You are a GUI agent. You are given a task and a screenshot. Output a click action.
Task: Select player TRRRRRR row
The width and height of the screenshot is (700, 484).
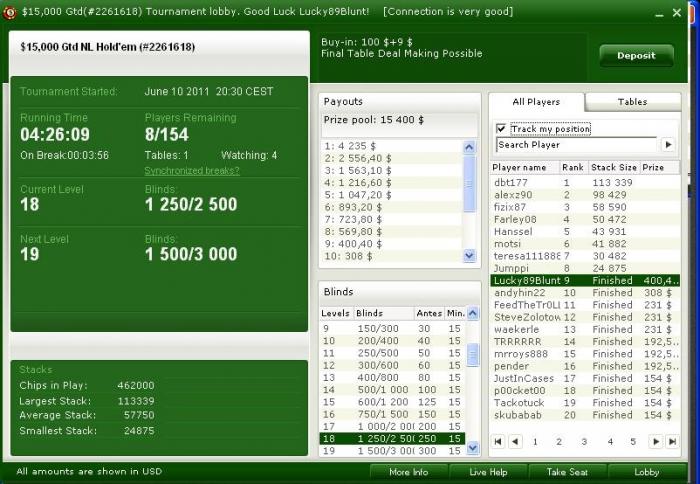pyautogui.click(x=585, y=342)
